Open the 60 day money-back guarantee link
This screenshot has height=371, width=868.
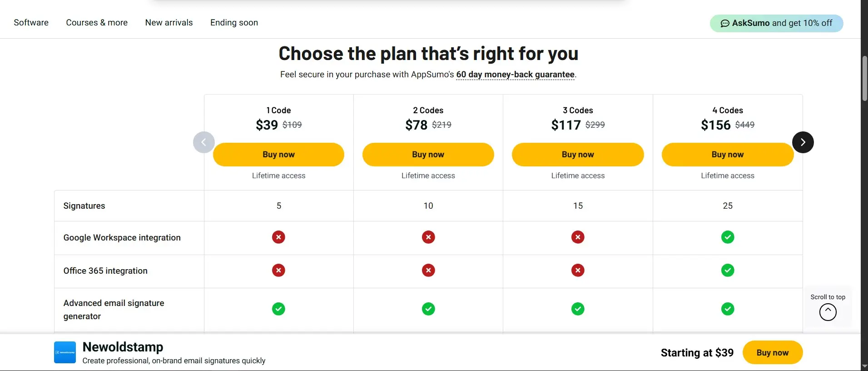tap(516, 75)
